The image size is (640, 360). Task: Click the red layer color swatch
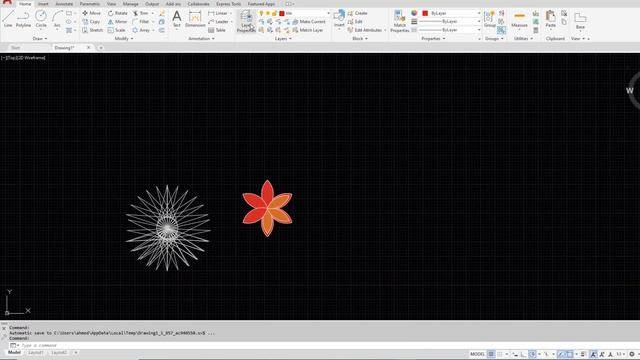(x=282, y=13)
